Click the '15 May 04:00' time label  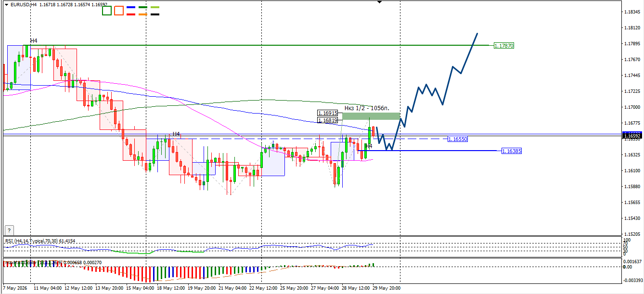(x=140, y=288)
